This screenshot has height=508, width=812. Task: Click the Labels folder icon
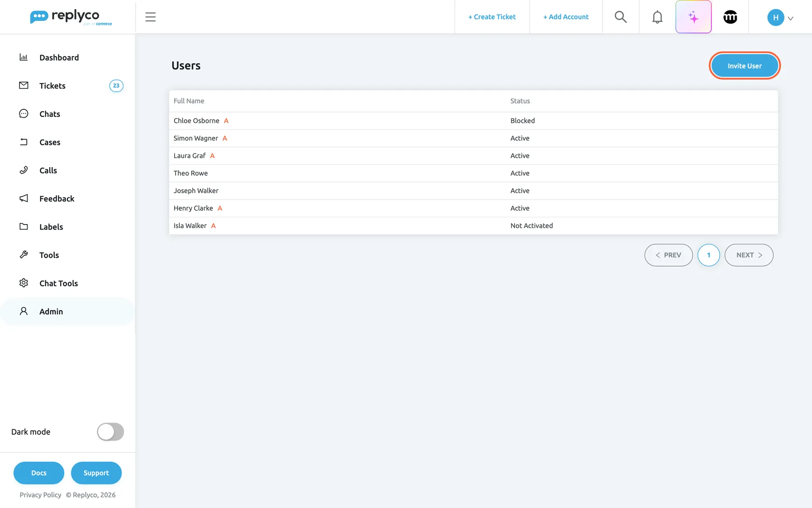[x=23, y=227]
